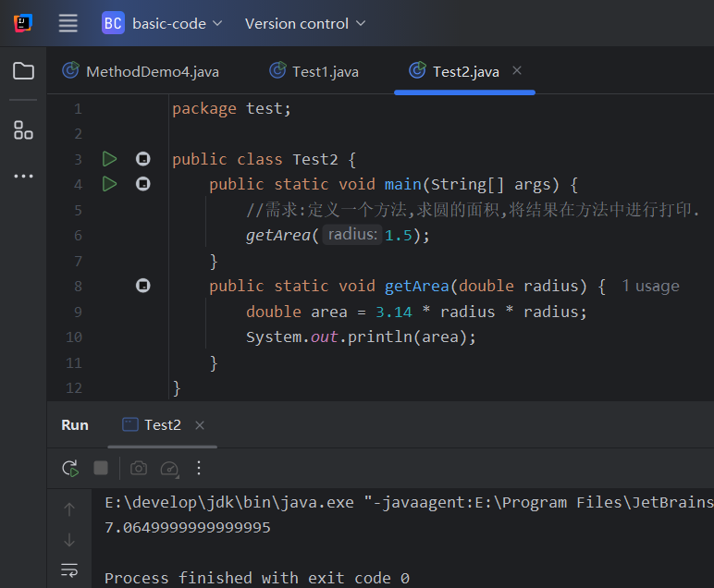Click the console down arrow
The height and width of the screenshot is (588, 714).
click(69, 540)
